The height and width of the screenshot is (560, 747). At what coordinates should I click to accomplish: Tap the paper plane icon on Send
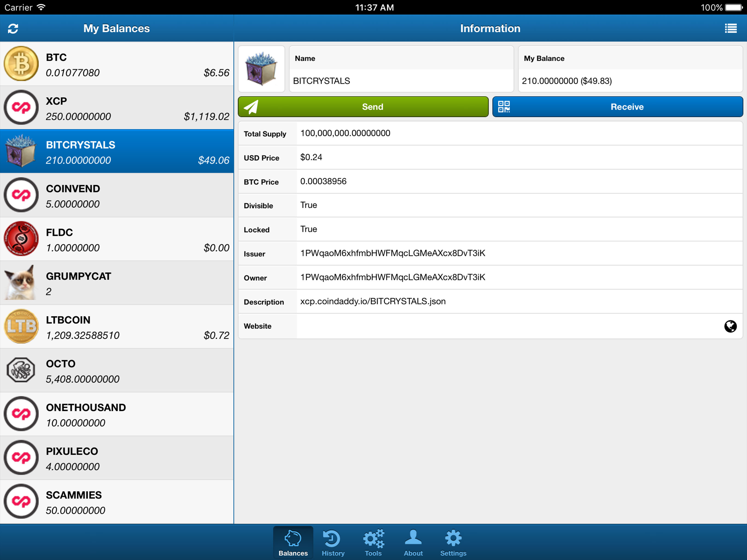pyautogui.click(x=251, y=107)
